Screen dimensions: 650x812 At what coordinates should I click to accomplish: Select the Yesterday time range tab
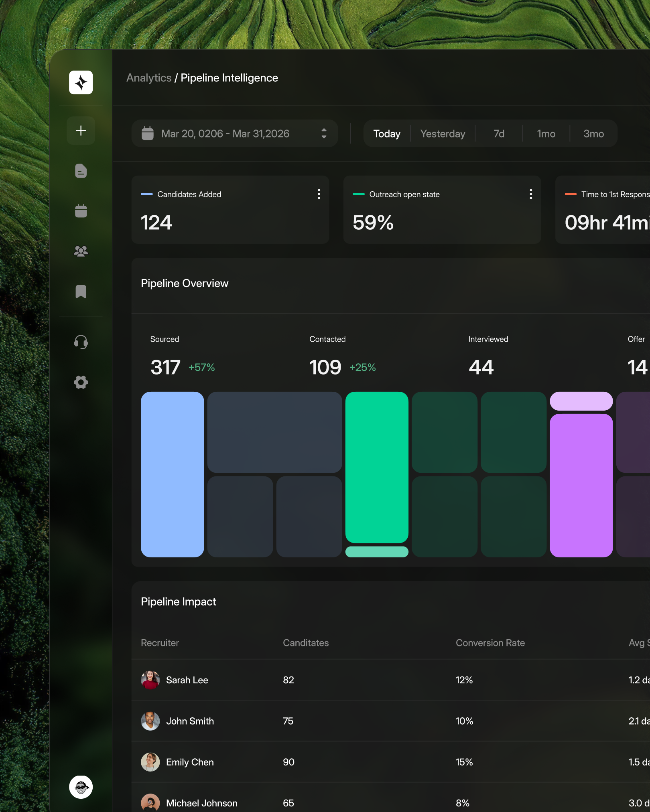click(x=443, y=134)
